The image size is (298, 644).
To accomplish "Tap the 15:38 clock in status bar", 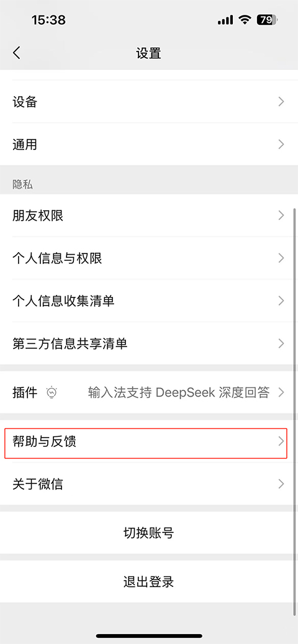I will pyautogui.click(x=50, y=20).
